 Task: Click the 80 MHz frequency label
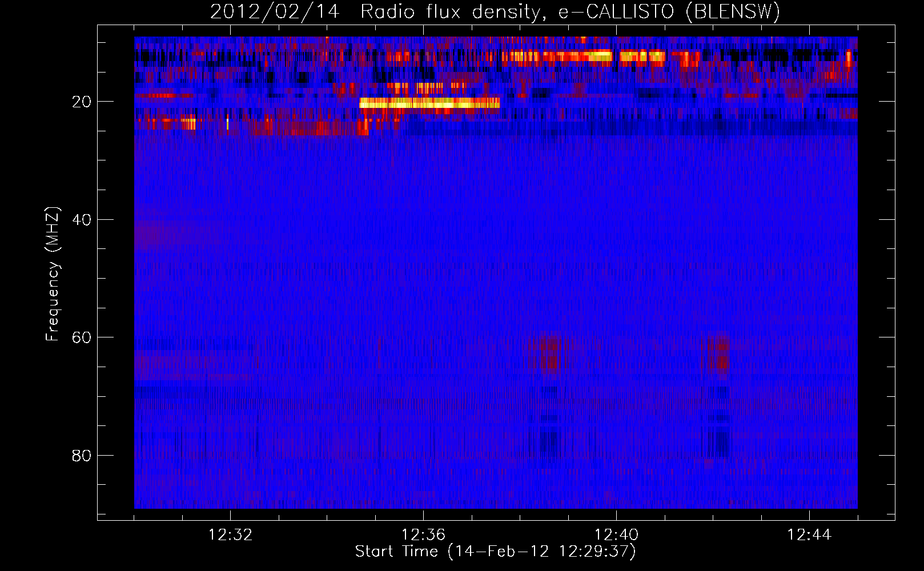point(82,456)
